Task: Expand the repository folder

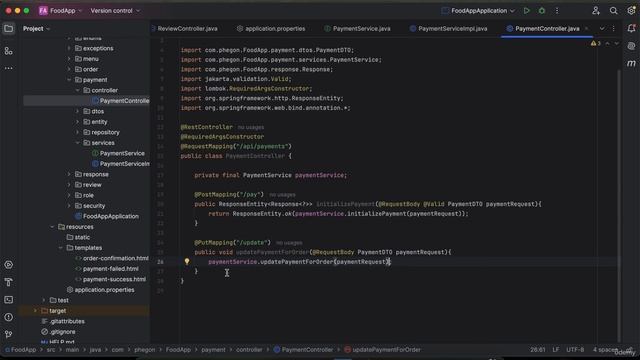Action: point(77,132)
